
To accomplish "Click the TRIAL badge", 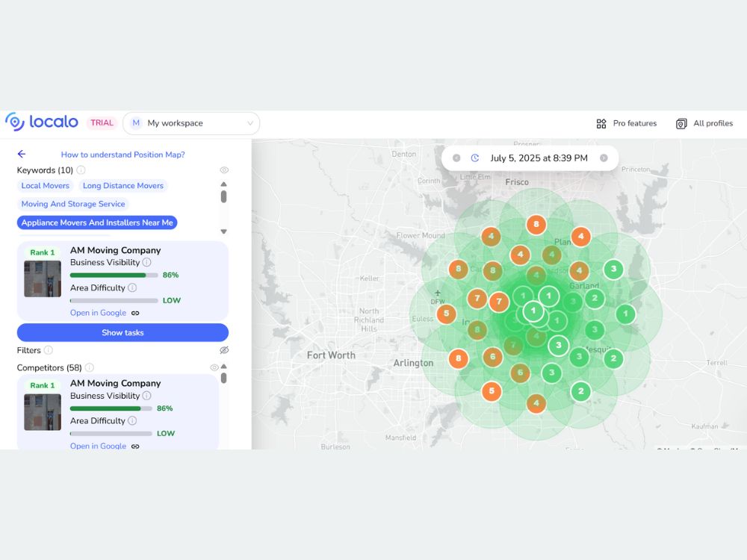I will 102,123.
